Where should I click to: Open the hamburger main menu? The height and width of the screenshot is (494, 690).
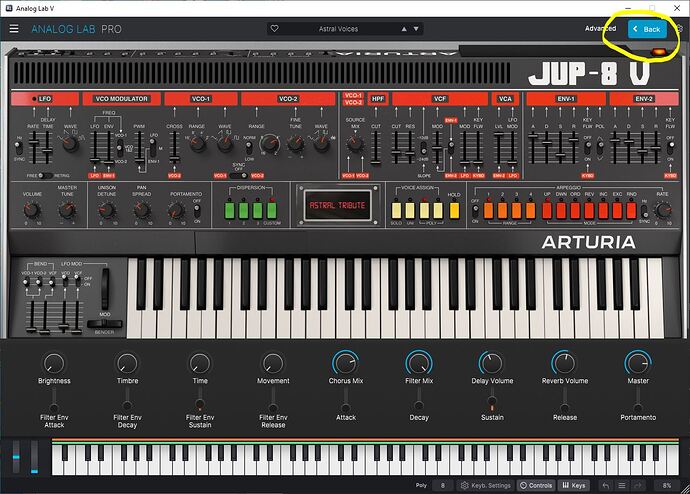coord(14,29)
